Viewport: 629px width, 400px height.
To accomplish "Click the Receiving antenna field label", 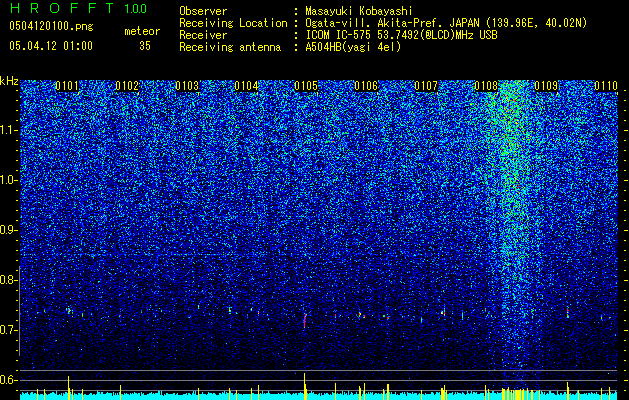I will pos(230,47).
